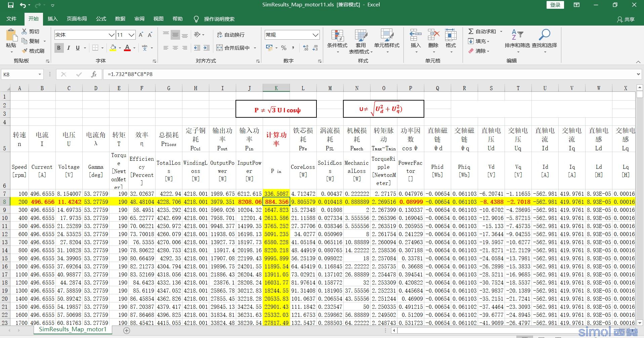Switch to Data (数据) tab
Image resolution: width=644 pixels, height=338 pixels.
coord(120,19)
